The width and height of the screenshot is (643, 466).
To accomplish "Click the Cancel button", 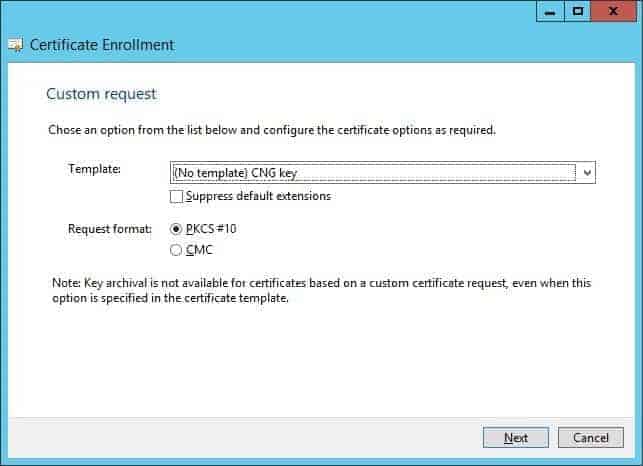I will pyautogui.click(x=591, y=438).
